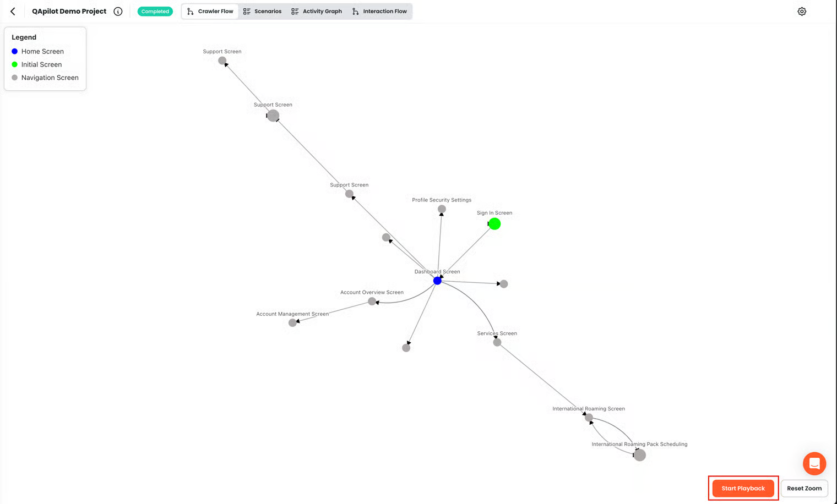Open the Interaction Flow tab
The height and width of the screenshot is (504, 837).
tap(379, 11)
